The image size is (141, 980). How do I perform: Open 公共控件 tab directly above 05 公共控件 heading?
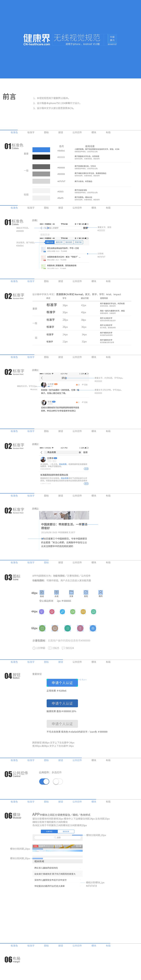click(77, 760)
